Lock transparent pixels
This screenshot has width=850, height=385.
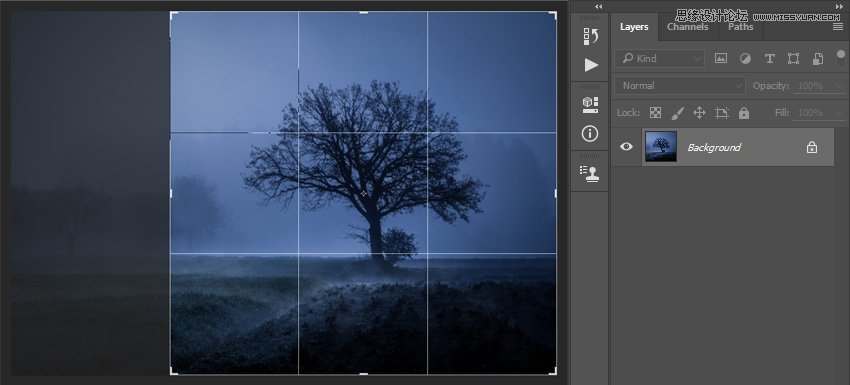point(655,113)
